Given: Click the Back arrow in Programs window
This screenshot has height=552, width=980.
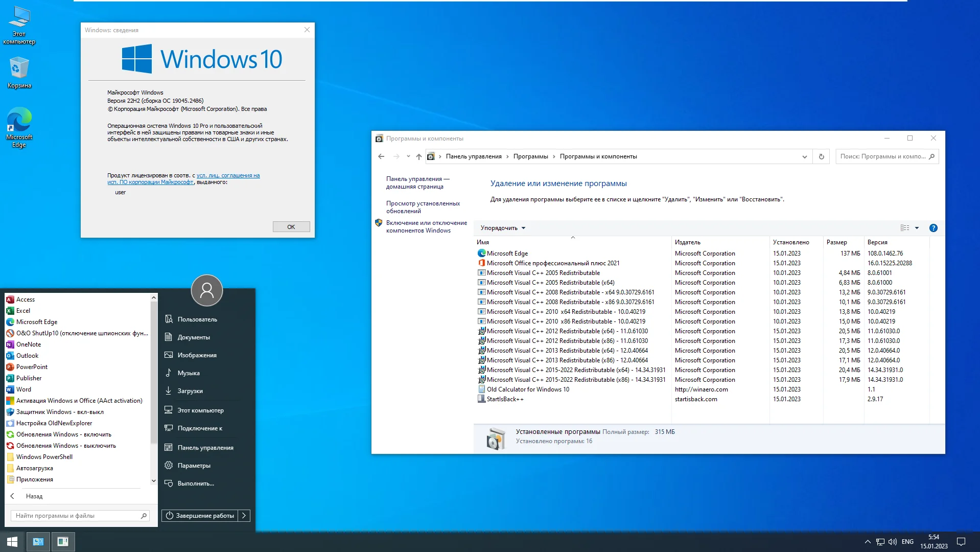Looking at the screenshot, I should [381, 156].
